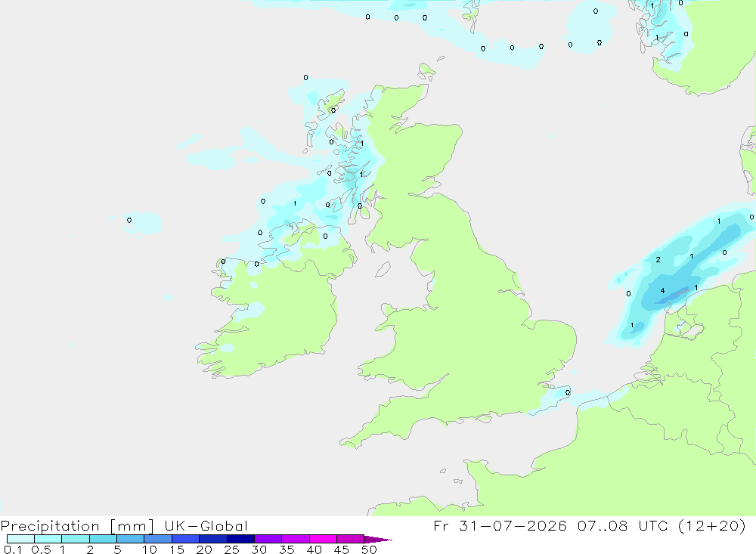The image size is (756, 554).
Task: Click the 'Precipitation [mm]' title text
Action: pos(78,526)
